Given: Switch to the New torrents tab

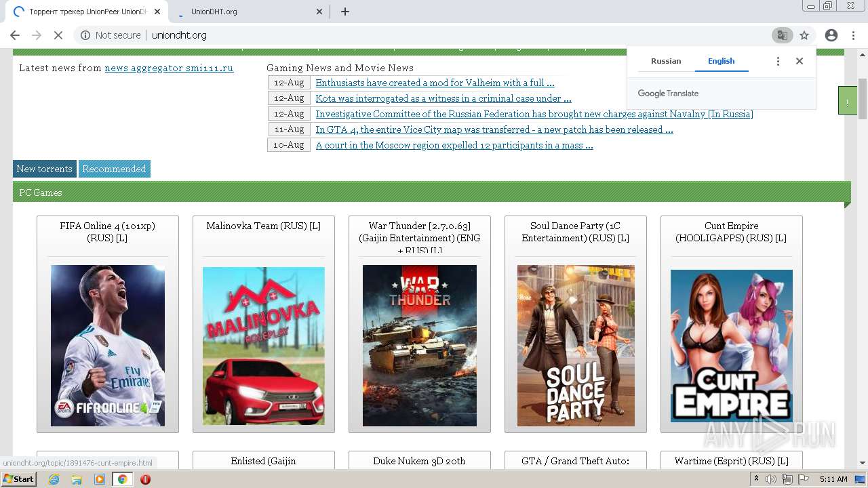Looking at the screenshot, I should pyautogui.click(x=44, y=169).
